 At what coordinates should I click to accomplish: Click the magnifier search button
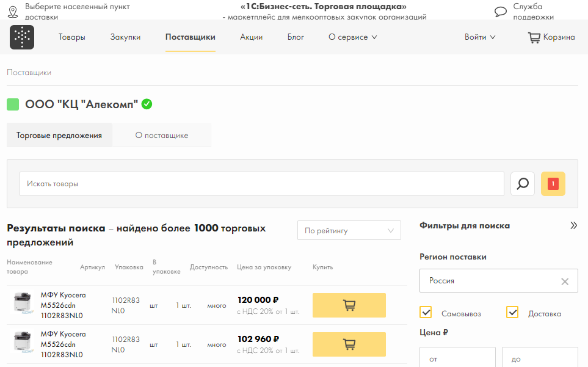523,184
